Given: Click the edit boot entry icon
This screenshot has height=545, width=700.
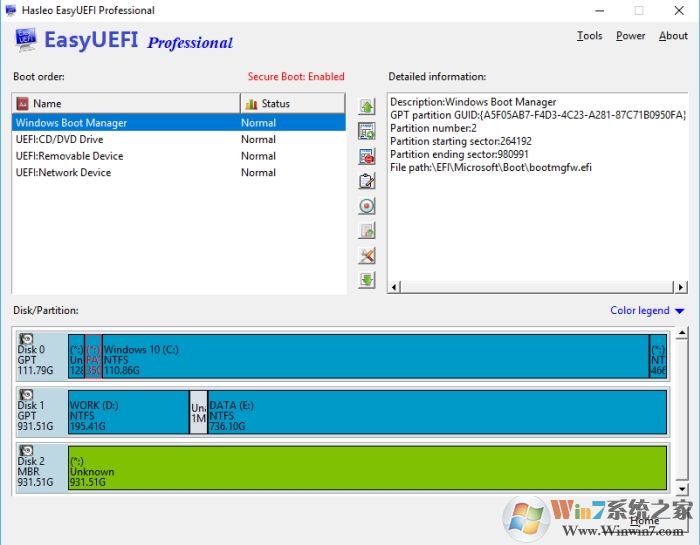Looking at the screenshot, I should point(367,181).
